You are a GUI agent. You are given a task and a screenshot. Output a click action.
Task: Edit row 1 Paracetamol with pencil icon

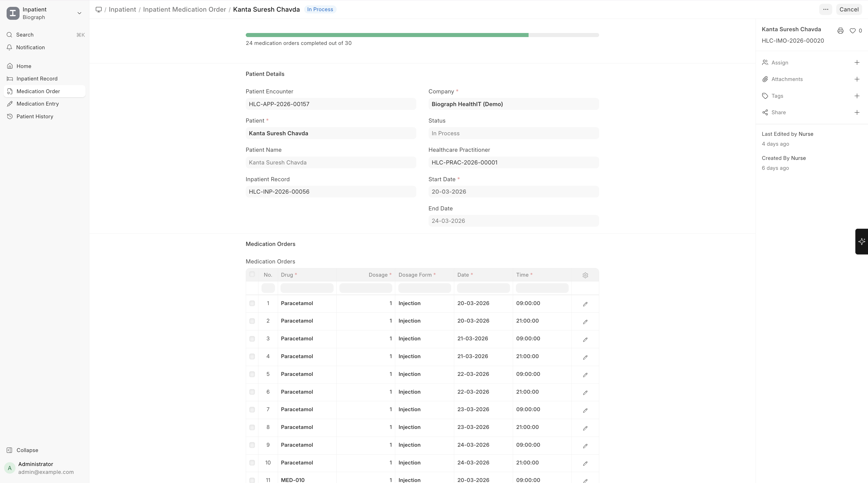click(585, 304)
